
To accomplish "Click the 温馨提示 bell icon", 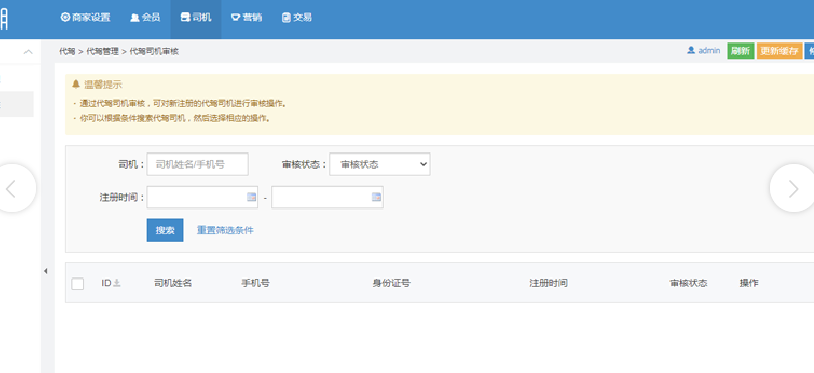I will point(76,84).
